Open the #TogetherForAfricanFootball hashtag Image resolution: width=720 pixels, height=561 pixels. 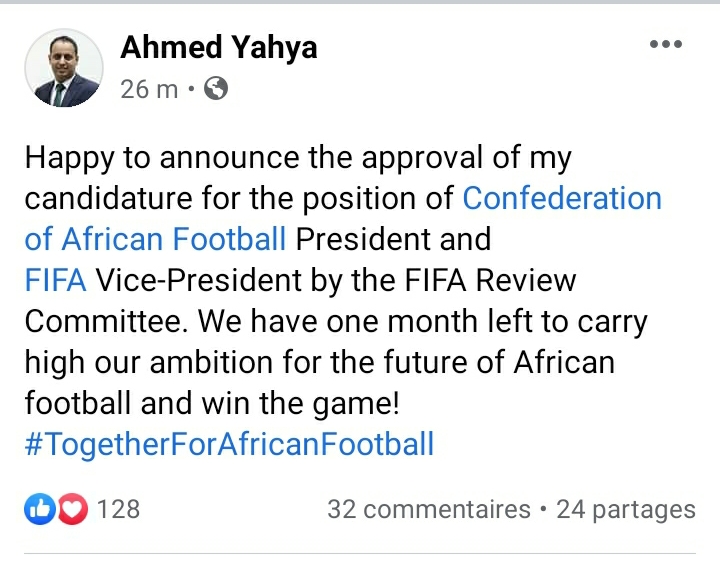coord(229,443)
